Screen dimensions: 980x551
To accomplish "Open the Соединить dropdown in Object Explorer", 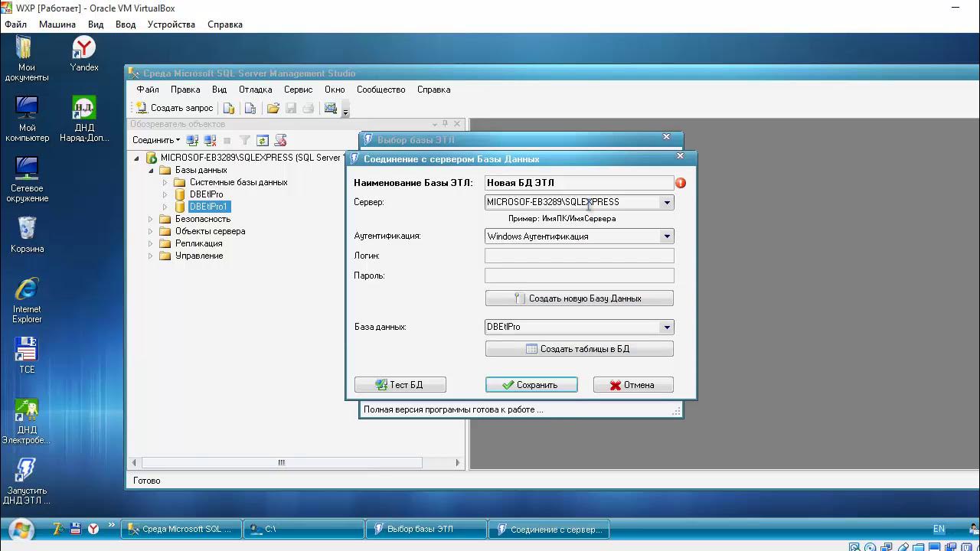I will coord(156,140).
